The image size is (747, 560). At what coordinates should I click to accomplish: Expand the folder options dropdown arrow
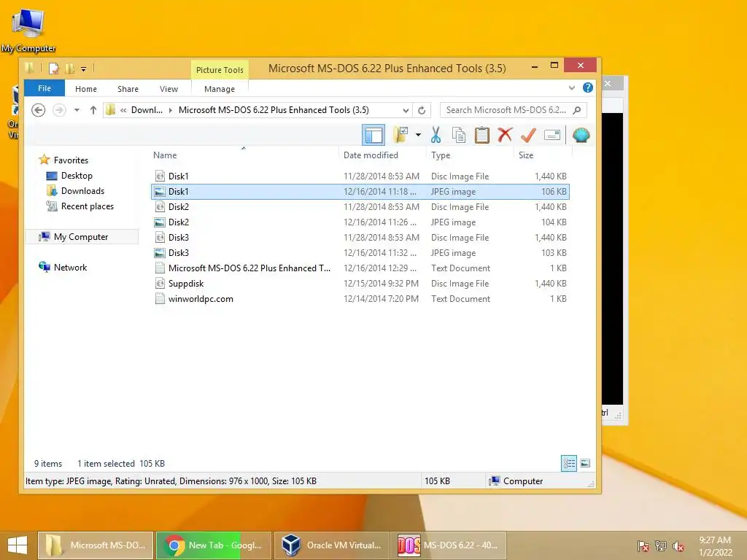pos(418,135)
